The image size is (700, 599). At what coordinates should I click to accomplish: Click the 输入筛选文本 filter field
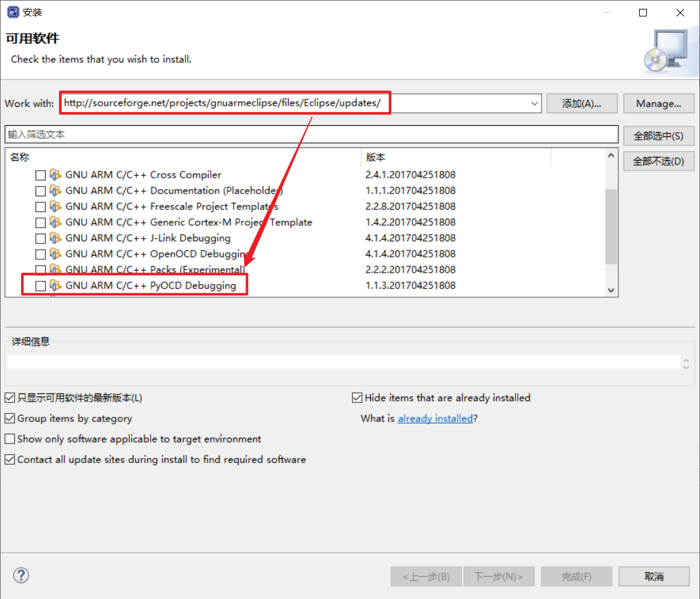pyautogui.click(x=311, y=134)
